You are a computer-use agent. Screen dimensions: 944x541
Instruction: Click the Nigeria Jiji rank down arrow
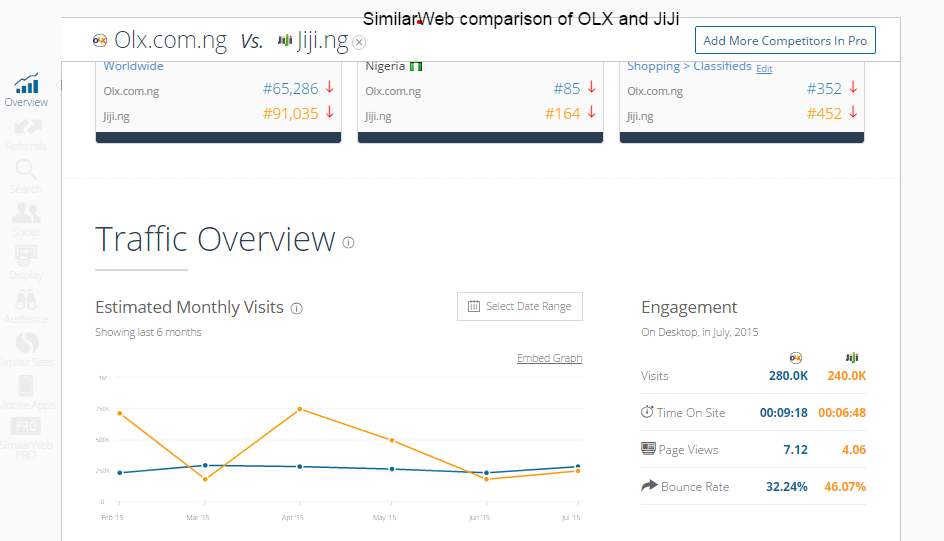pyautogui.click(x=592, y=113)
